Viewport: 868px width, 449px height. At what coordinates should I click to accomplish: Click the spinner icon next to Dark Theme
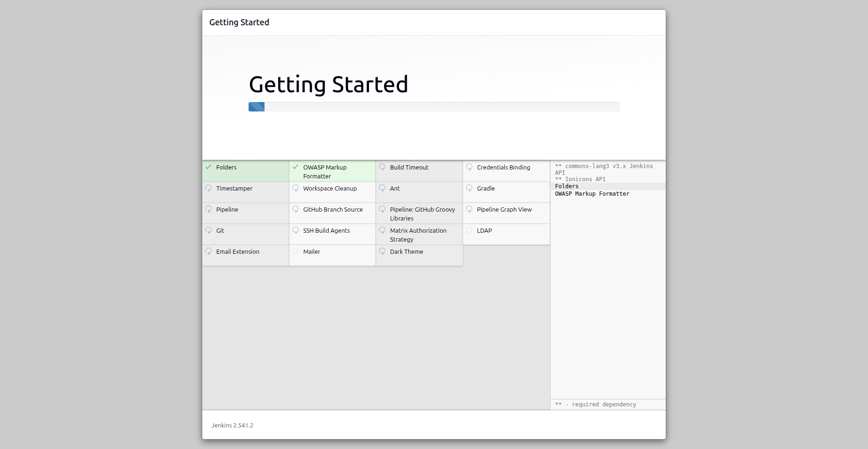point(383,251)
